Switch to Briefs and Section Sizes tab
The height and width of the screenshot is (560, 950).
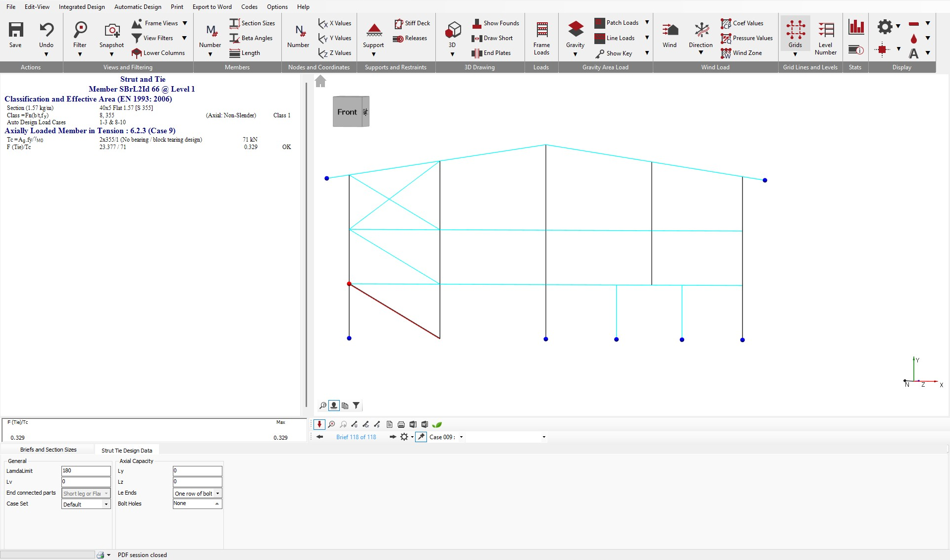(48, 450)
